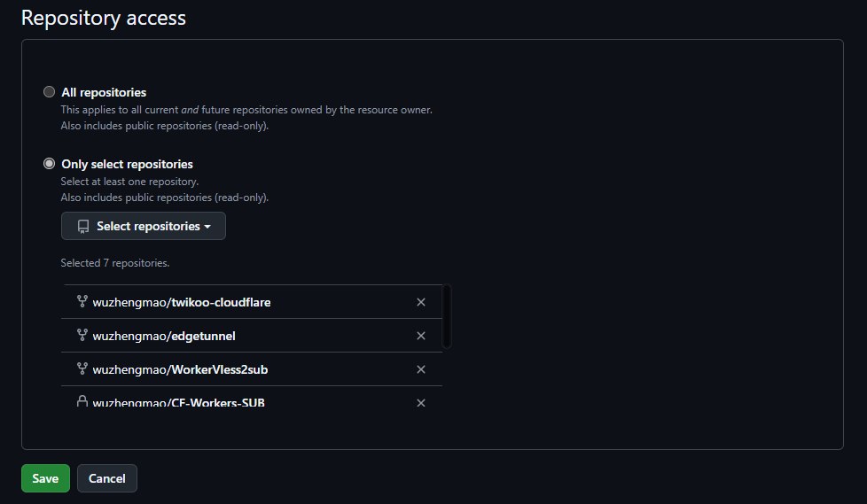Image resolution: width=867 pixels, height=504 pixels.
Task: Choose the Only select repositories radio option
Action: (x=50, y=164)
